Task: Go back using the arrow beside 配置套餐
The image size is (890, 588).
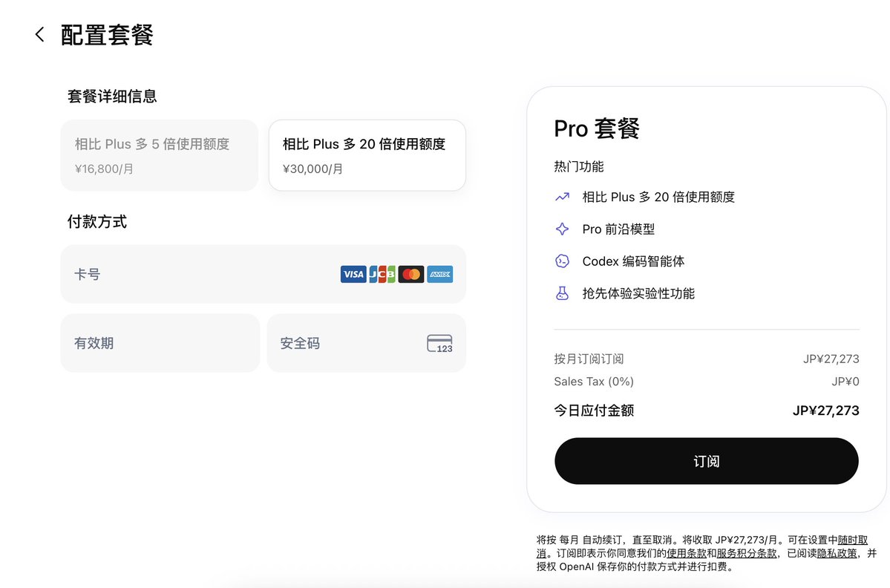Action: (39, 35)
